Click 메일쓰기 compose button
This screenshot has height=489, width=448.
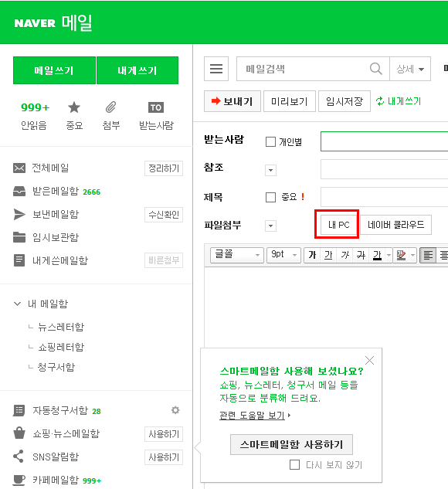pyautogui.click(x=54, y=70)
